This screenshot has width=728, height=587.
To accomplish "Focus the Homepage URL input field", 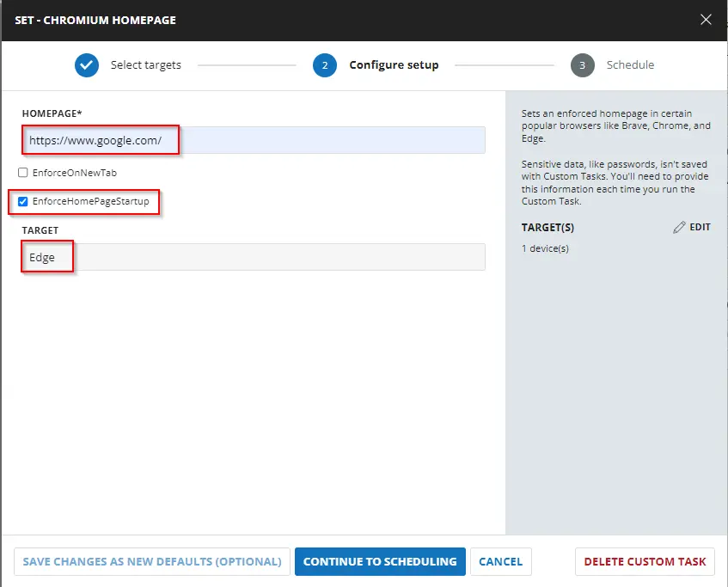I will coord(254,140).
